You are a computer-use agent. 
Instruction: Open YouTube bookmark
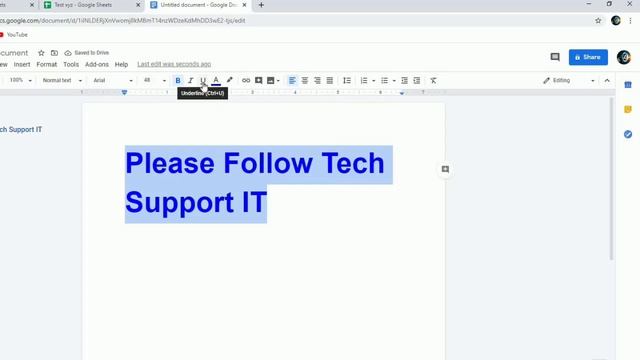click(14, 35)
